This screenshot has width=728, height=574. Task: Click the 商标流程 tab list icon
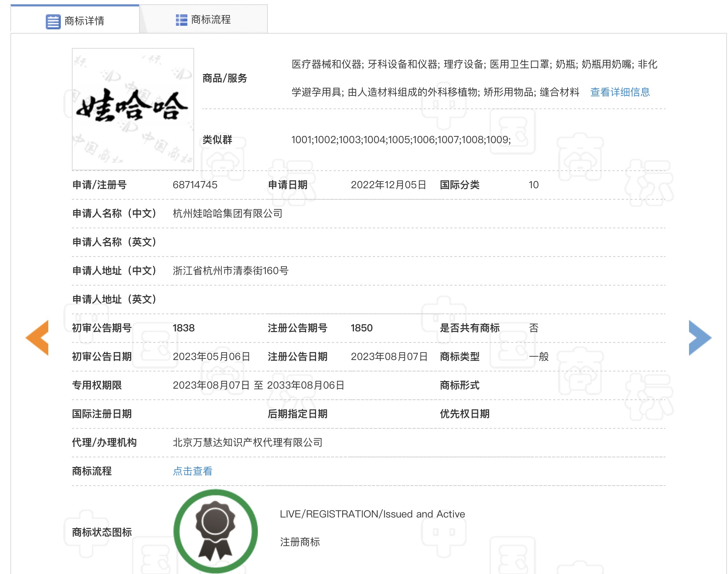(181, 20)
